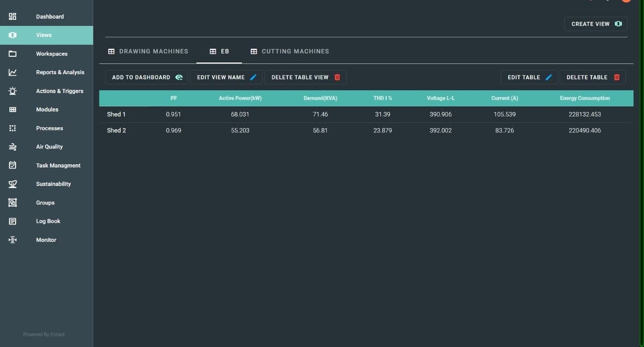Click the Sustainability plant icon
The width and height of the screenshot is (644, 347).
click(x=13, y=184)
